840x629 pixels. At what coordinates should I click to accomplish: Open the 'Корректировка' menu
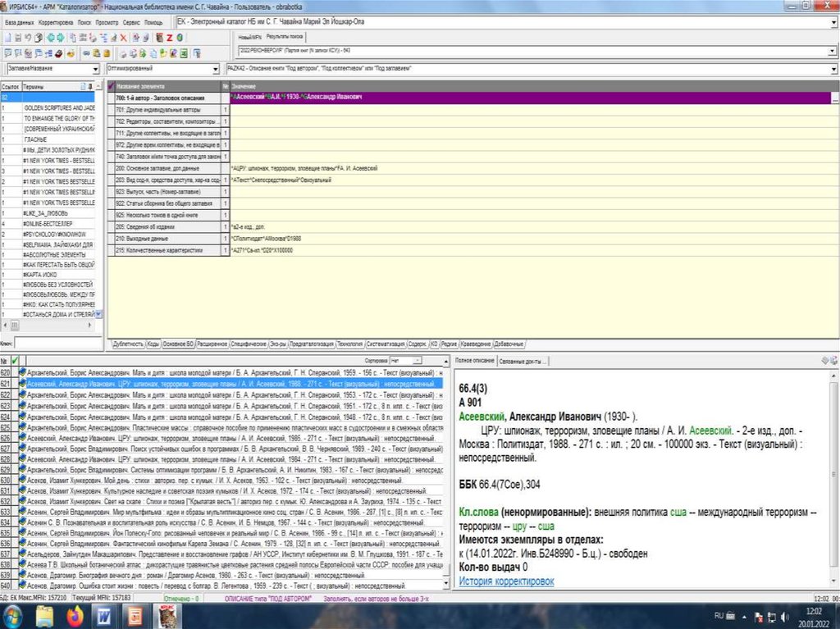click(56, 22)
